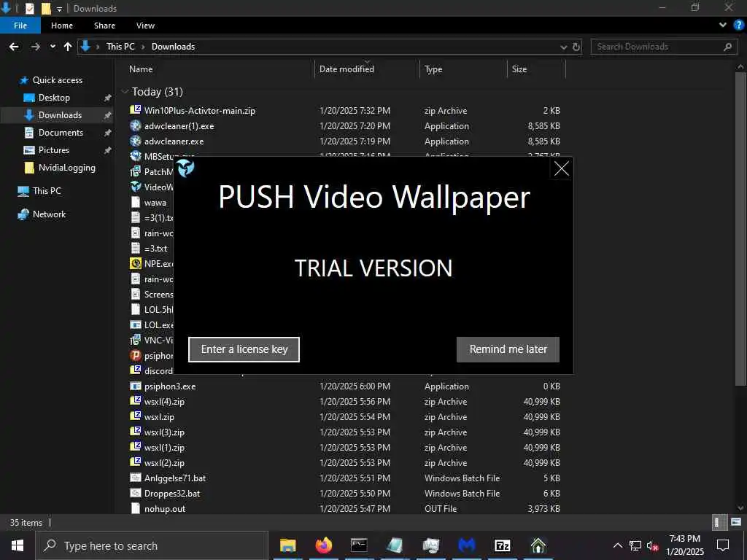Open the View ribbon tab
The image size is (747, 560).
(x=145, y=26)
